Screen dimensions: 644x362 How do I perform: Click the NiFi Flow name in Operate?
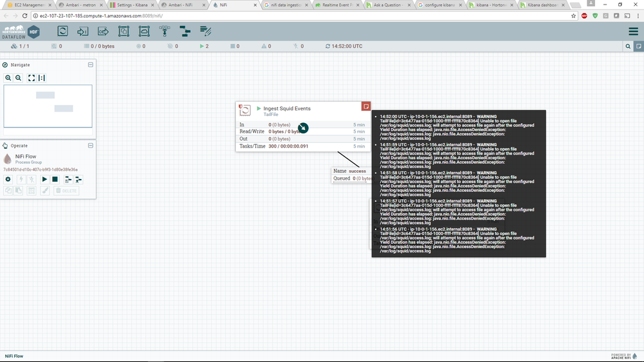[x=26, y=157]
